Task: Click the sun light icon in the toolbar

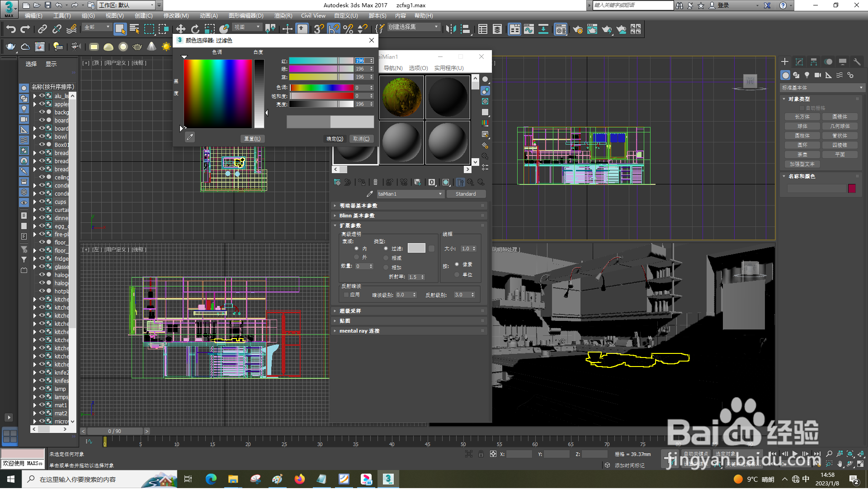Action: coord(166,47)
